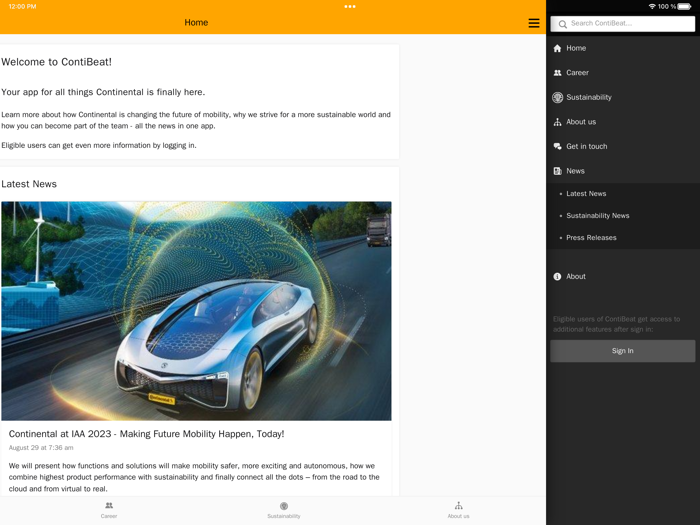Select Press Releases submenu item
700x525 pixels.
[623, 238]
